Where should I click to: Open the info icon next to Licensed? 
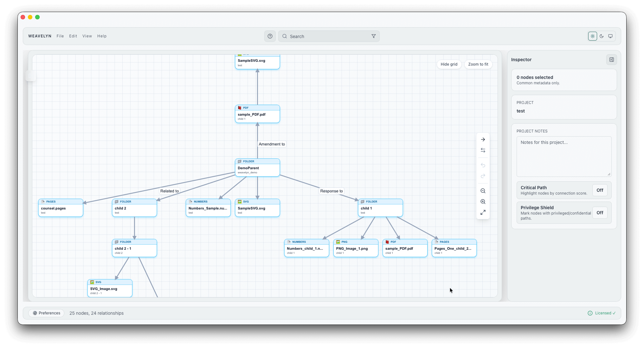[589, 313]
